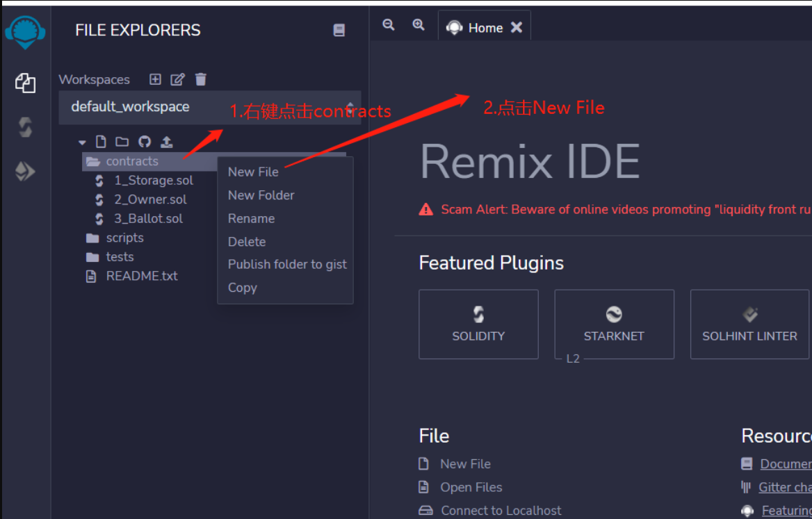Click the page icon beside Open Files
Image resolution: width=812 pixels, height=519 pixels.
pos(423,488)
